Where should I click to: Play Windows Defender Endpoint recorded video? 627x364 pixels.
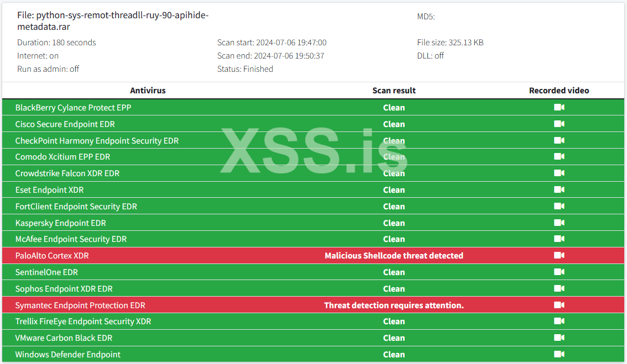point(559,354)
